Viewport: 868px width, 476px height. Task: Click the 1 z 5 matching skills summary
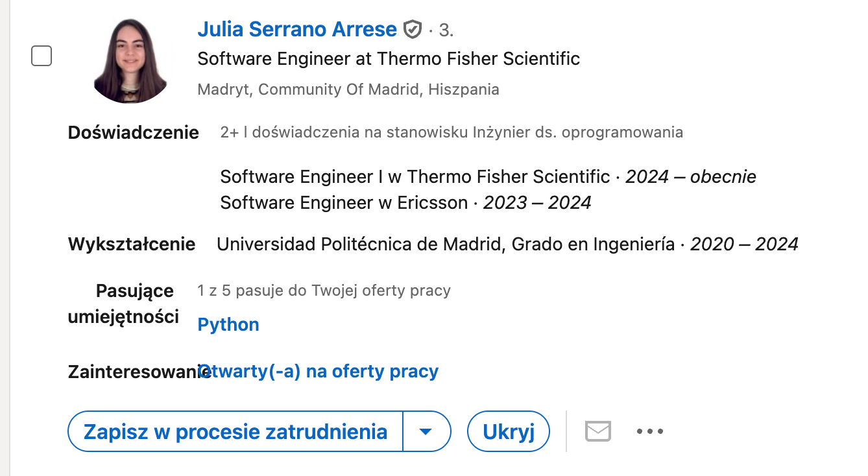[x=324, y=291]
